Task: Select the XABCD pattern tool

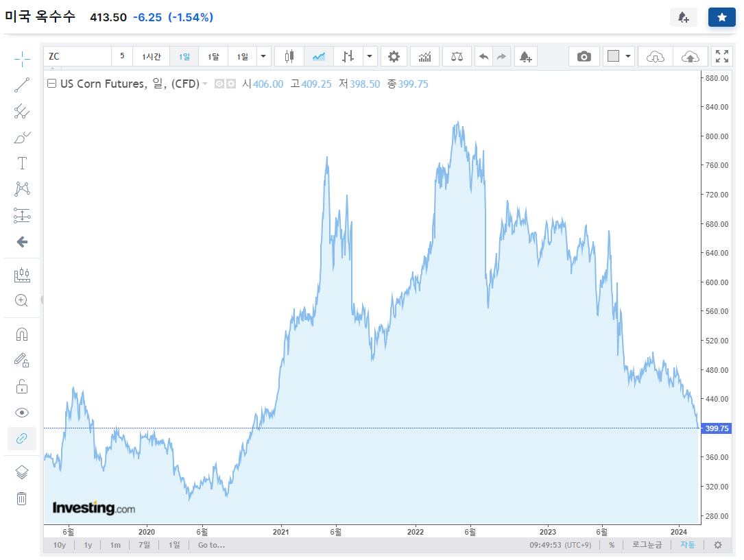Action: coord(21,188)
